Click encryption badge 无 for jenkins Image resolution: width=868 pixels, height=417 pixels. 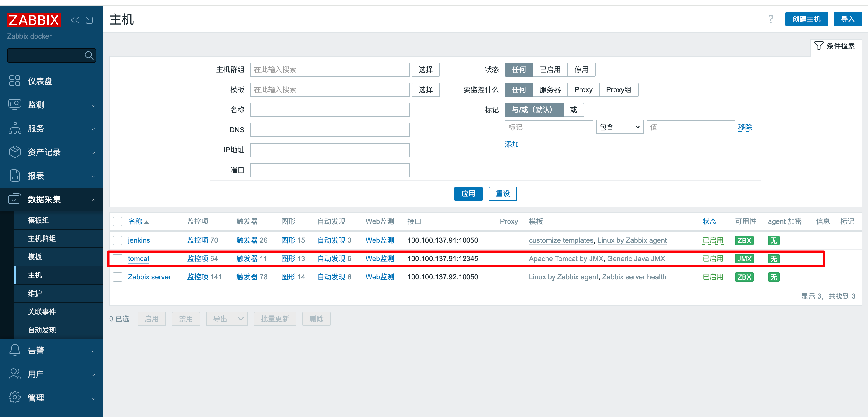click(x=773, y=240)
